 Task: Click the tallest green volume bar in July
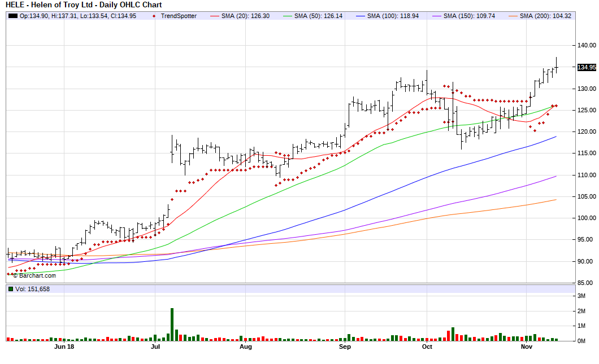point(172,324)
